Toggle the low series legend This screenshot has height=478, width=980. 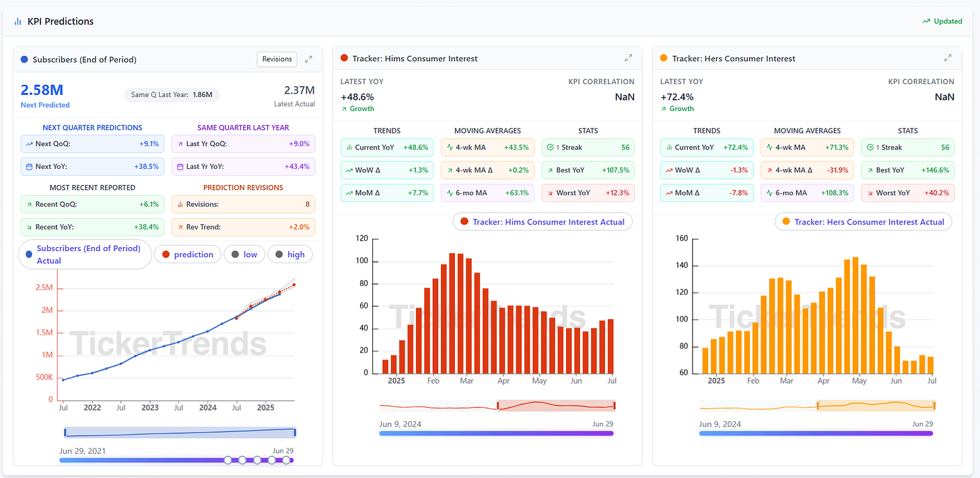(x=244, y=254)
